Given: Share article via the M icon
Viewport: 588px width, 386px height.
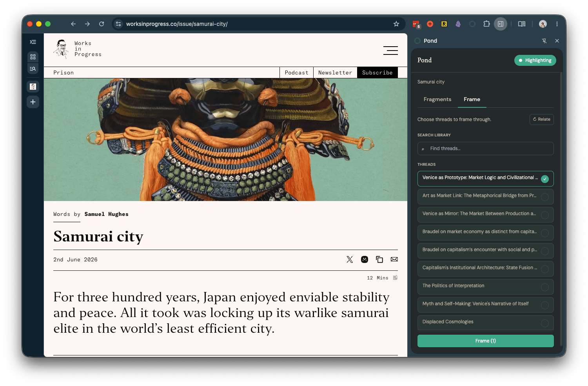Looking at the screenshot, I should (365, 259).
